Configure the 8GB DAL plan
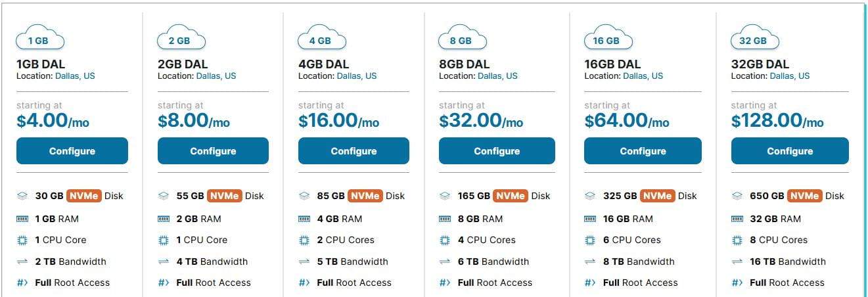This screenshot has height=297, width=868. [497, 151]
